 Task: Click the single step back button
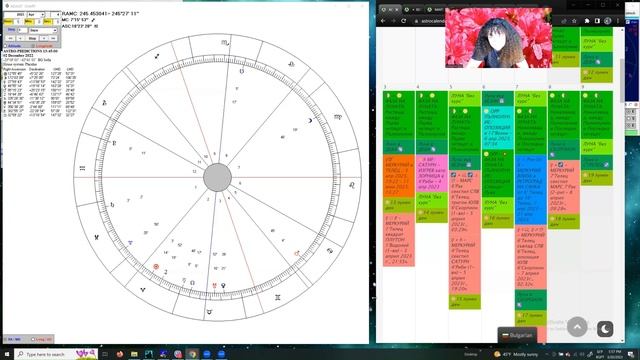pos(21,38)
